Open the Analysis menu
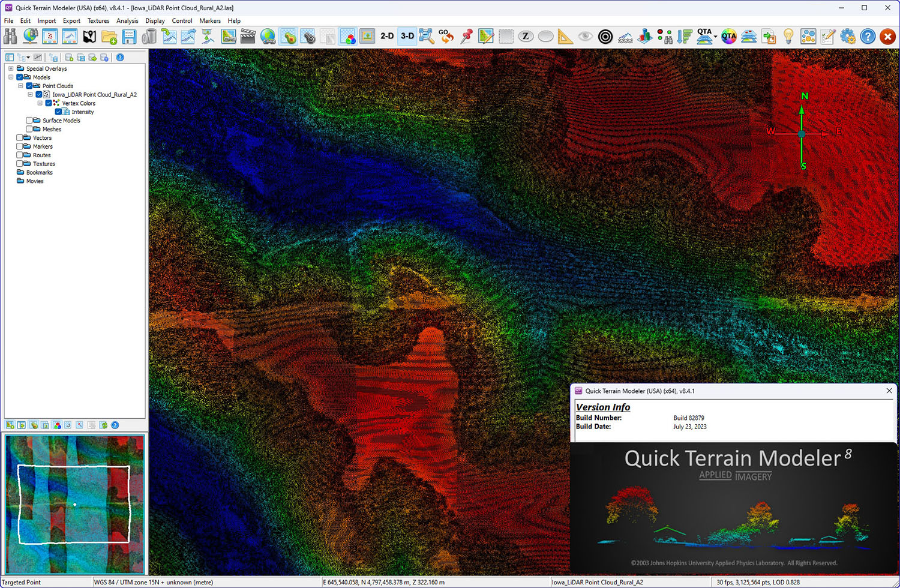This screenshot has height=588, width=900. [127, 20]
